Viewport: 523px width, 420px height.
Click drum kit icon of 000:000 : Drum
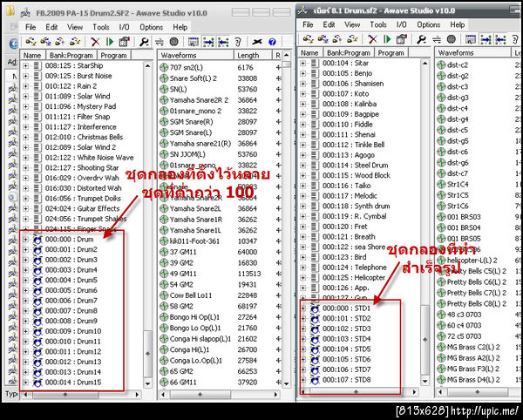37,240
